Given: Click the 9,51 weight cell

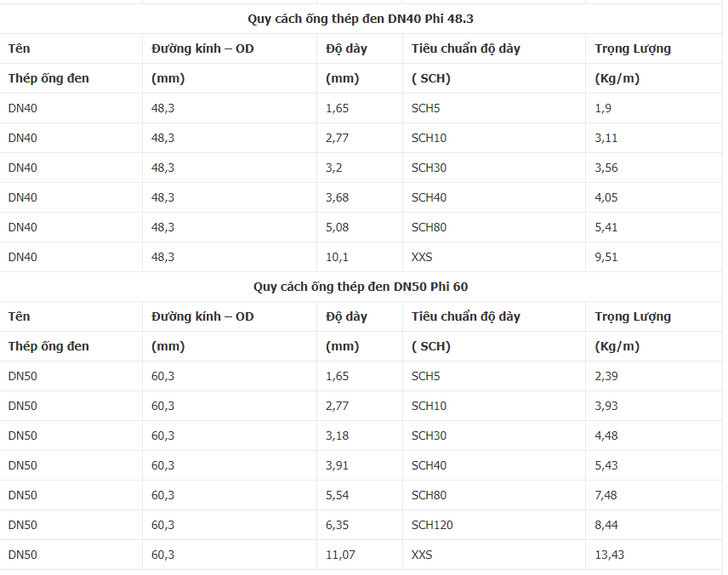Looking at the screenshot, I should (x=606, y=257).
